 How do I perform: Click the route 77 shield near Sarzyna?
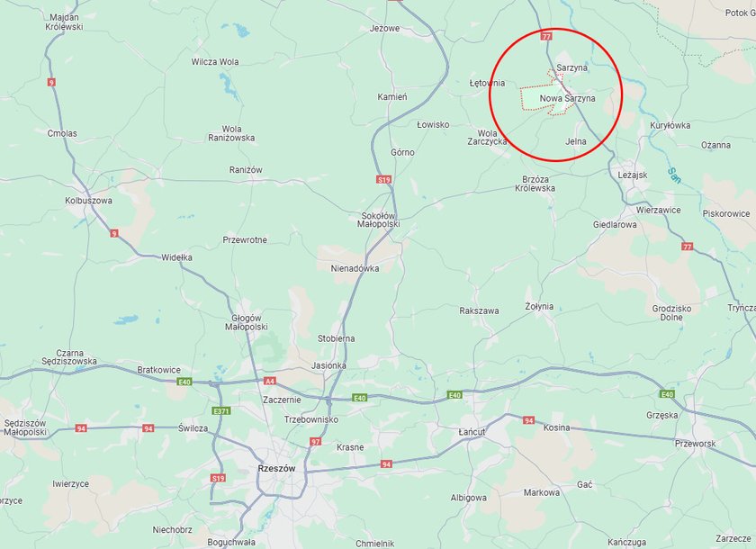(x=546, y=36)
